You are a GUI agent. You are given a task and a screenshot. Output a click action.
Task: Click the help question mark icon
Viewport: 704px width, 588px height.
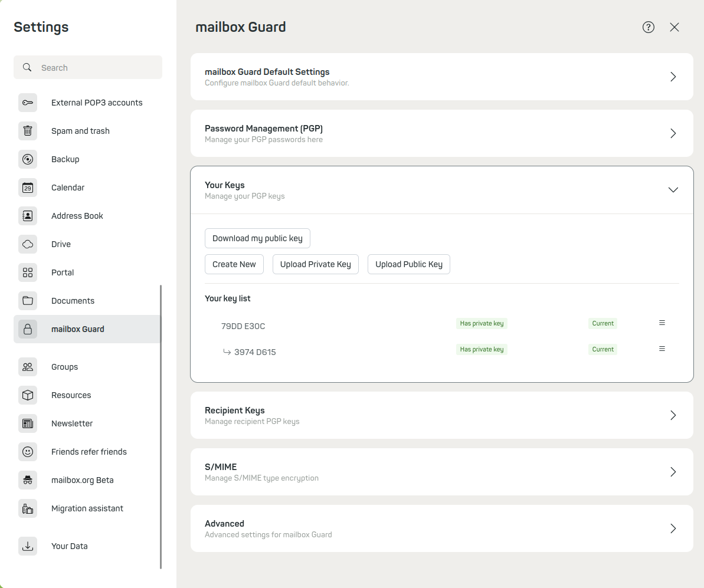(x=649, y=27)
